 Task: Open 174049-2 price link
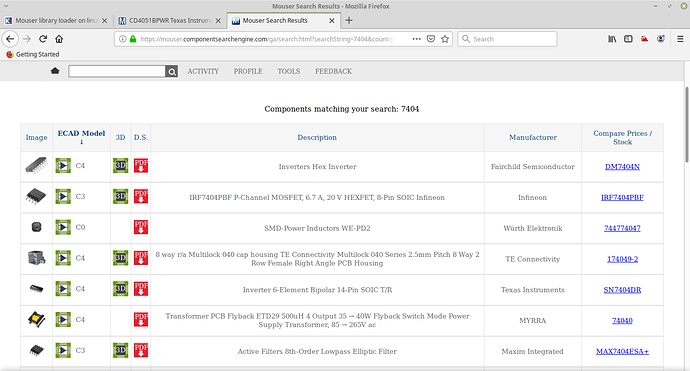click(622, 259)
